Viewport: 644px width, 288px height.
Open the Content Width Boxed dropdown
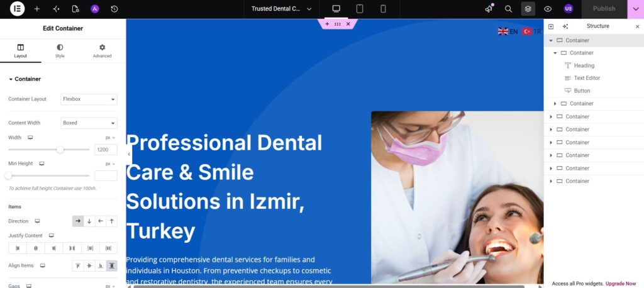tap(89, 123)
